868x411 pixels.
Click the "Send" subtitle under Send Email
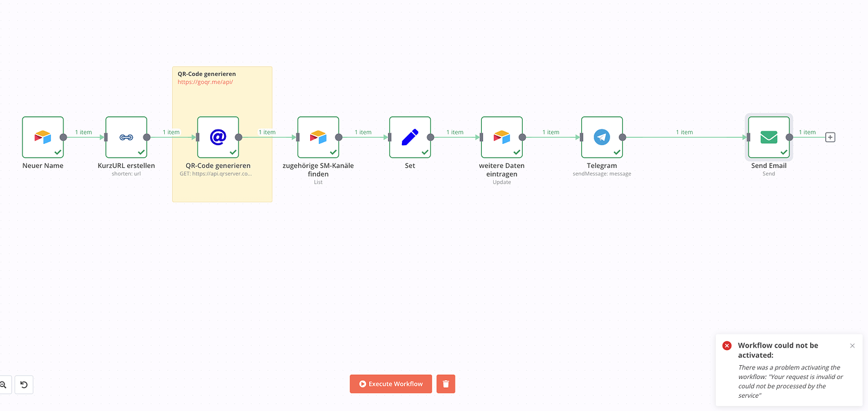click(769, 174)
